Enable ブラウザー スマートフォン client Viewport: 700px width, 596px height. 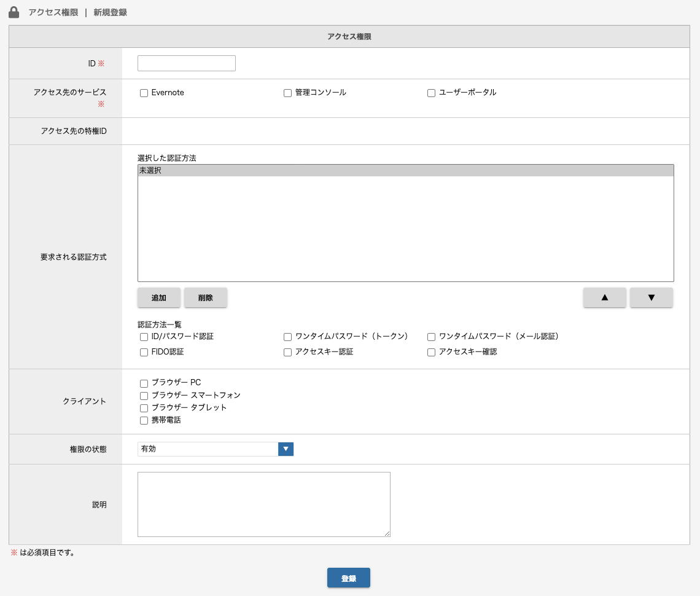pyautogui.click(x=144, y=396)
